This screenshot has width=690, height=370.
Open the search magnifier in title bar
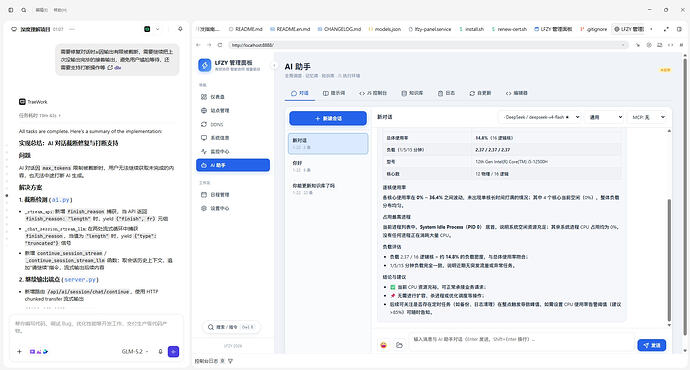[24, 10]
